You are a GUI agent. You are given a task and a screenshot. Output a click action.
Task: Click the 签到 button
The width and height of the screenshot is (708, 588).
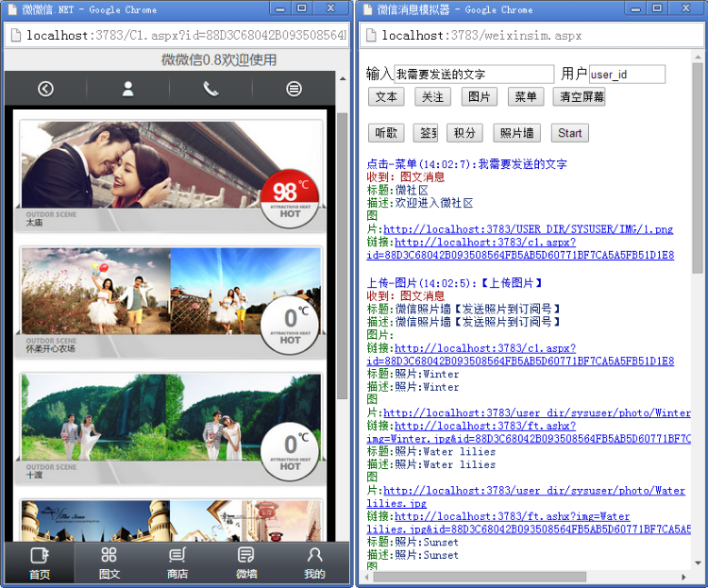426,133
